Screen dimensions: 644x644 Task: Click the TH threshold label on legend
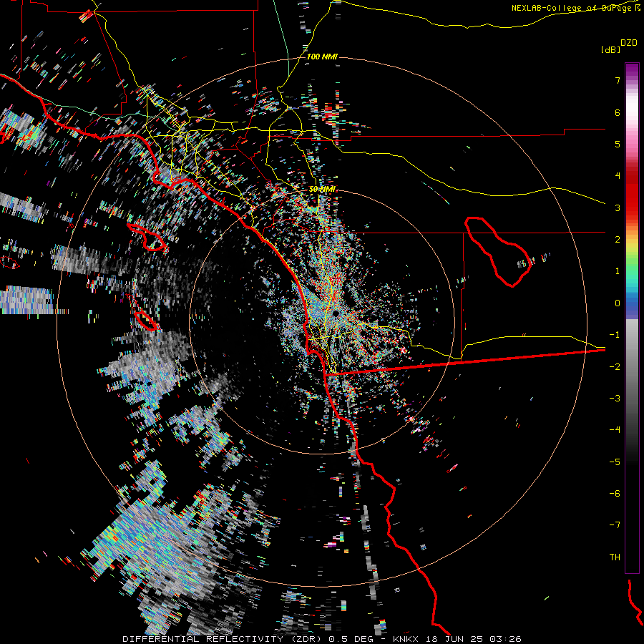(615, 557)
